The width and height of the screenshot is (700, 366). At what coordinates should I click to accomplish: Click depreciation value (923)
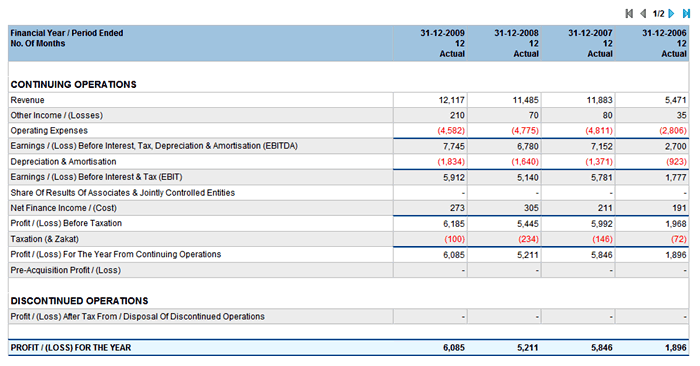tap(676, 162)
